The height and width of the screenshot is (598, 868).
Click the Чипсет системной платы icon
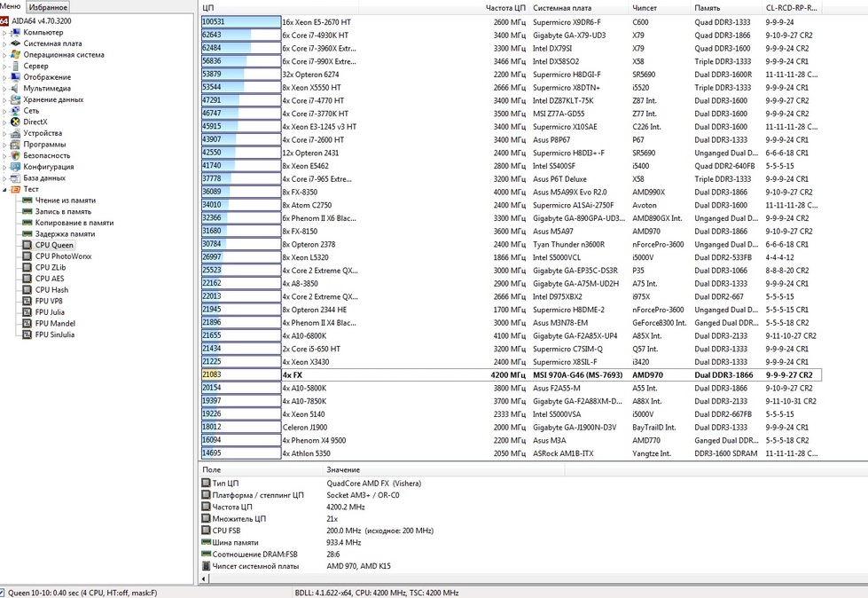point(207,565)
